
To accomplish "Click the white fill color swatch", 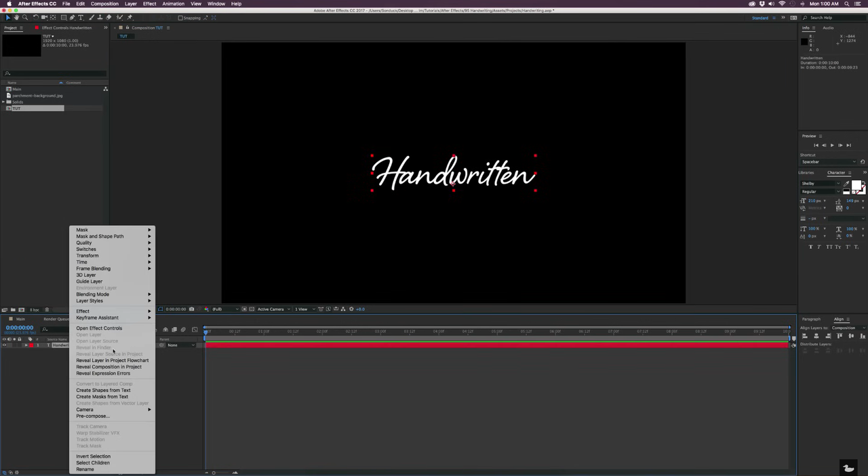I will tap(856, 186).
